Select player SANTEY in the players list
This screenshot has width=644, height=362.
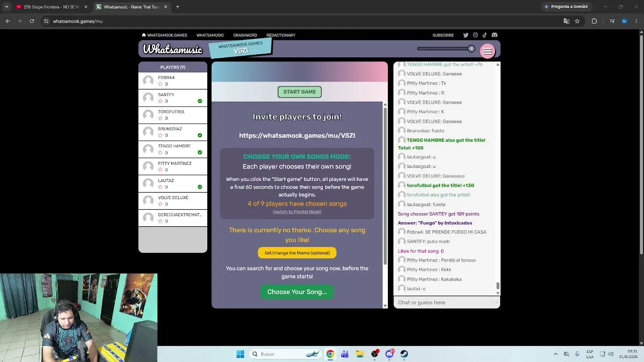click(x=173, y=98)
